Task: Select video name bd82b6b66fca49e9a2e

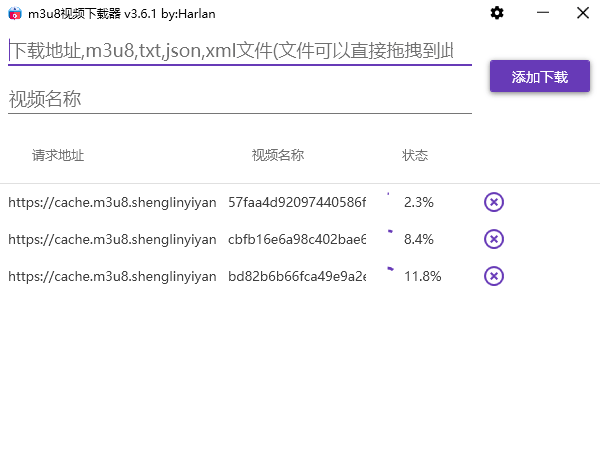Action: point(297,276)
